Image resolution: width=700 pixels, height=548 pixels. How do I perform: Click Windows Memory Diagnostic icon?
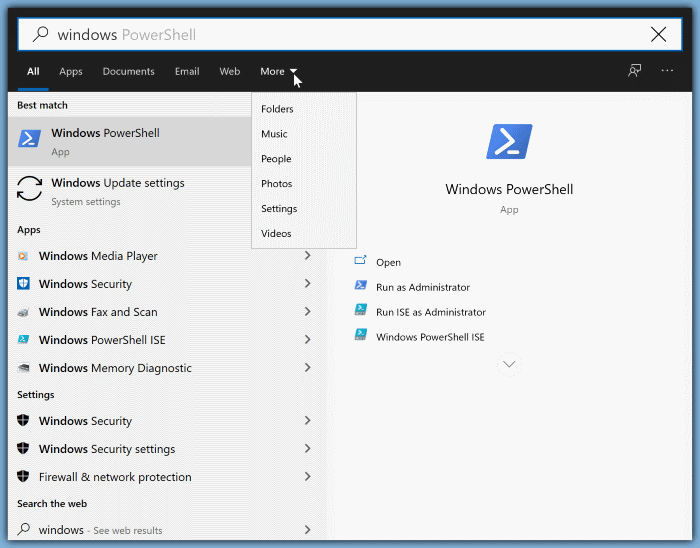pyautogui.click(x=23, y=368)
